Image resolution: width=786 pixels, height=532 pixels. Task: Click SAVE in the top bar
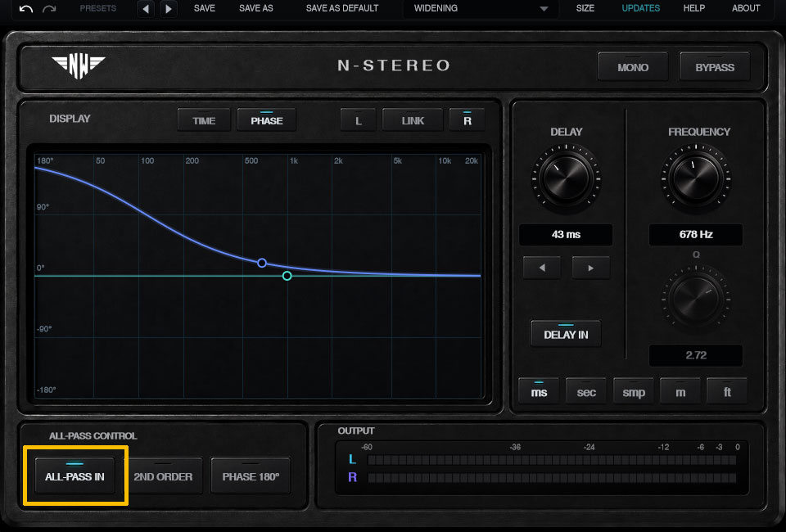pyautogui.click(x=205, y=8)
